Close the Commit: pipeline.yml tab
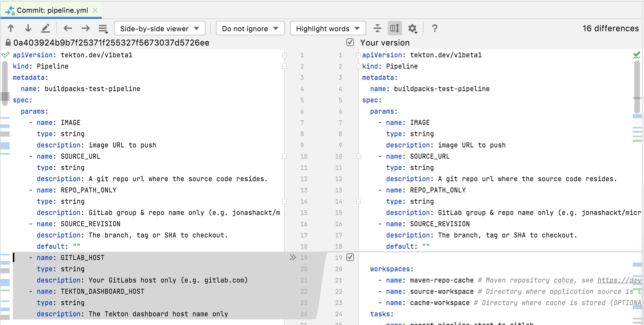Screen dimensions: 644x325 pyautogui.click(x=95, y=10)
